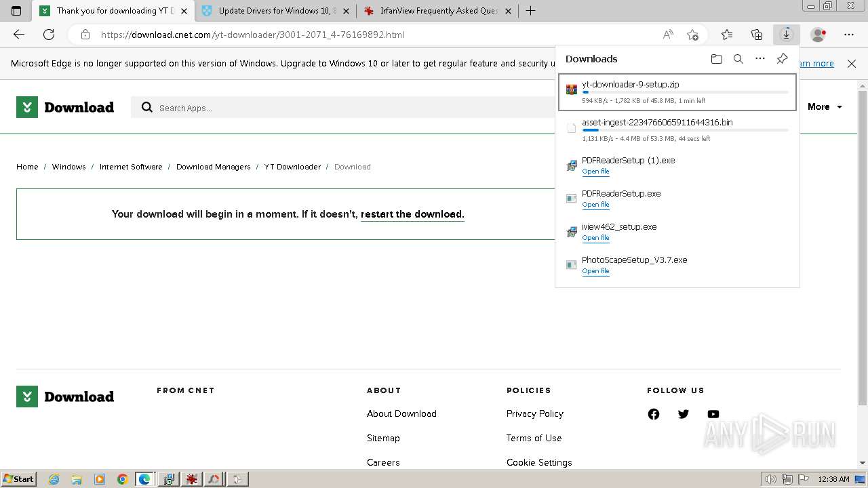
Task: Click restart the download link
Action: tap(412, 214)
